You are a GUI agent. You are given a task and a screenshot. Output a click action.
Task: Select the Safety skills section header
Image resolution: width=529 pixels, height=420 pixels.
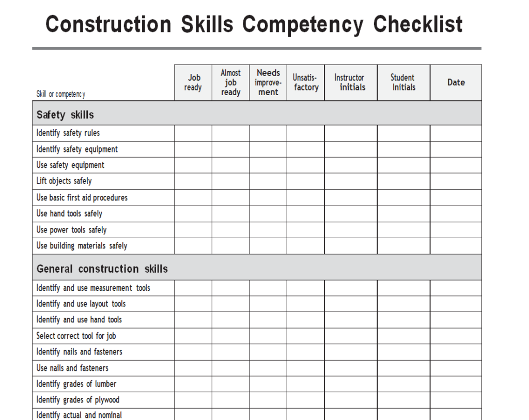(65, 114)
